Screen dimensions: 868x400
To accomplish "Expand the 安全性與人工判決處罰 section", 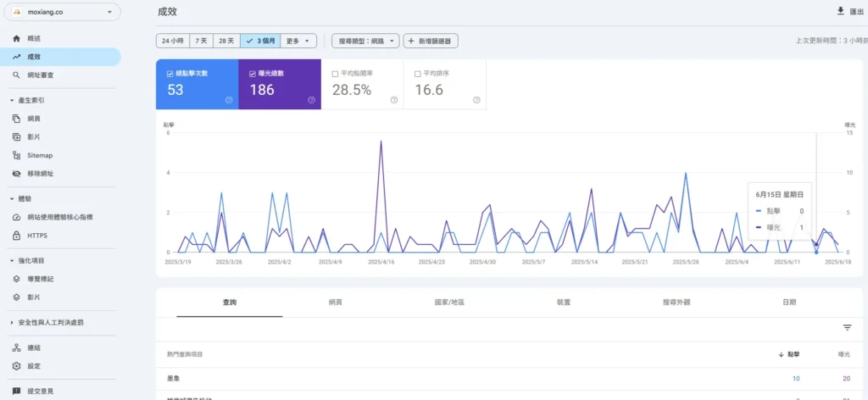I will [x=9, y=323].
